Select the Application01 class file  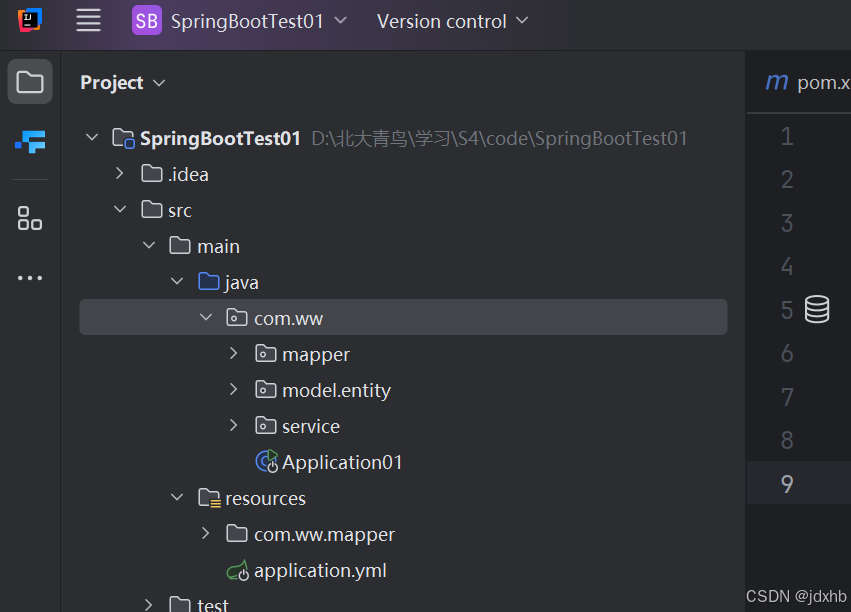tap(342, 462)
